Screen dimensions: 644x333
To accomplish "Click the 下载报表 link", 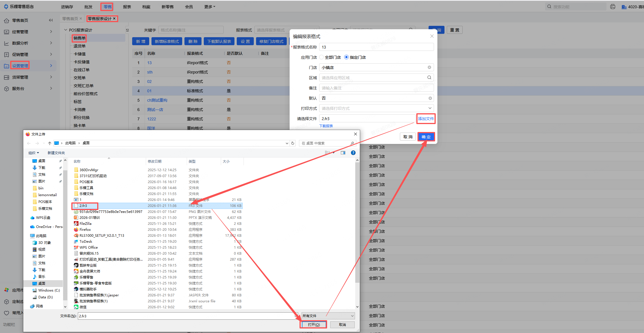I will click(326, 126).
